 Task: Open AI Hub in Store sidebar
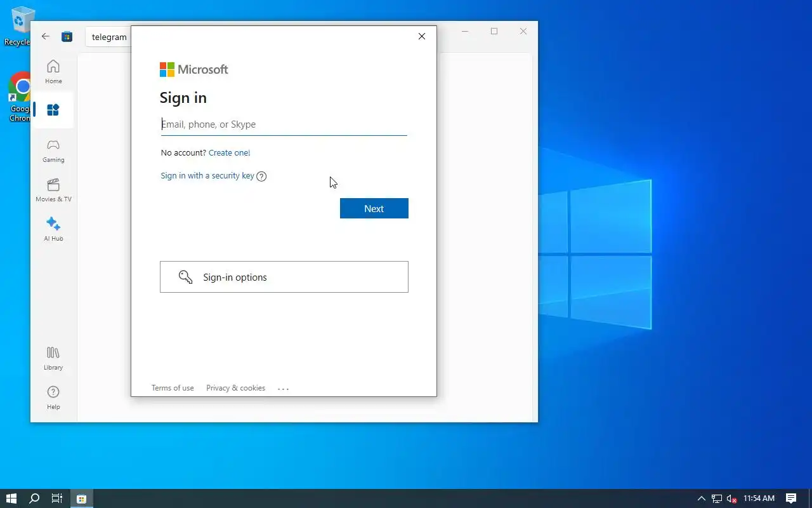[x=53, y=229]
